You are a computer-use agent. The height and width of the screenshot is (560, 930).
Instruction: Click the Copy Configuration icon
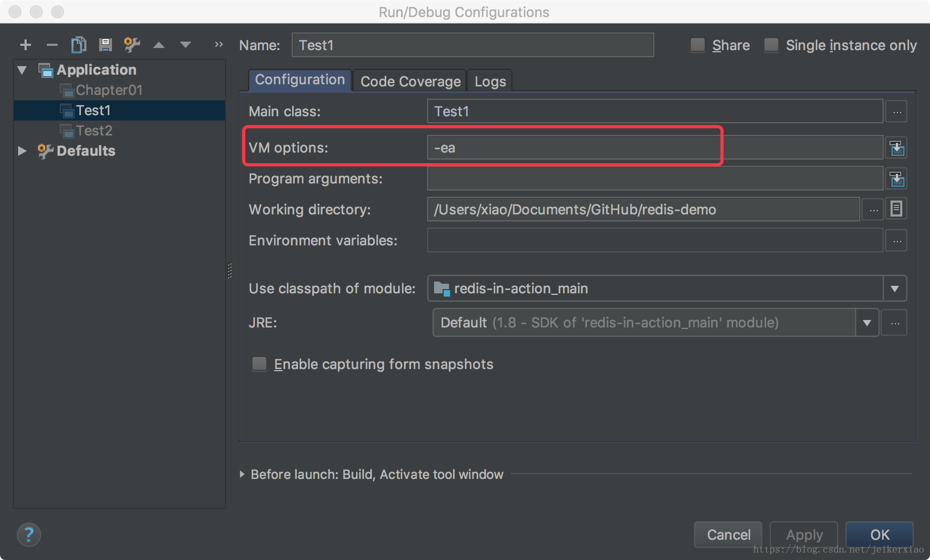click(x=78, y=45)
